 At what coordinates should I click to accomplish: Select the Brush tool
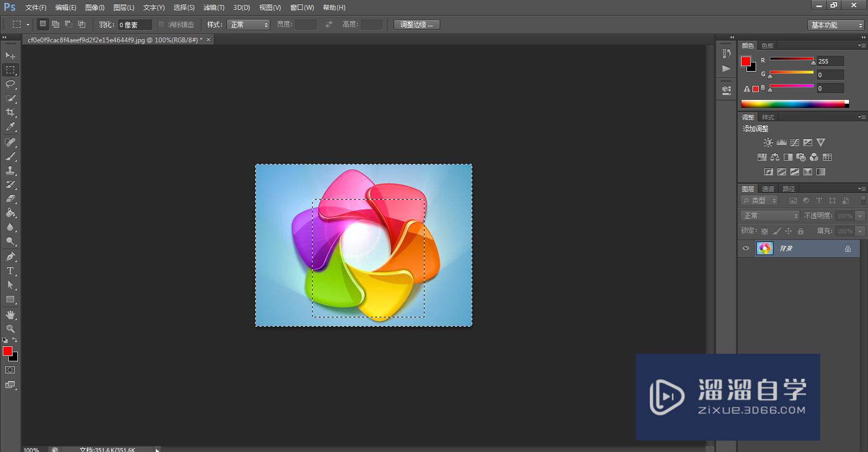(10, 156)
